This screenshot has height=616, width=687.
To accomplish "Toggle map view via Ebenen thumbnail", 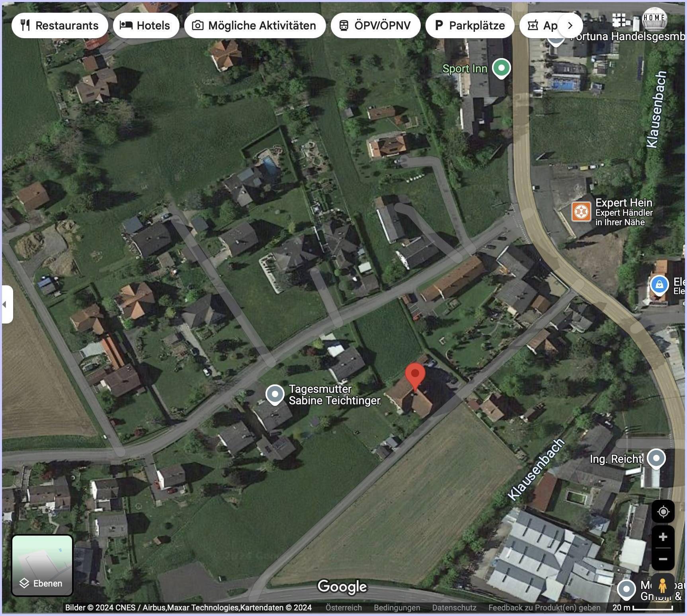I will (42, 565).
